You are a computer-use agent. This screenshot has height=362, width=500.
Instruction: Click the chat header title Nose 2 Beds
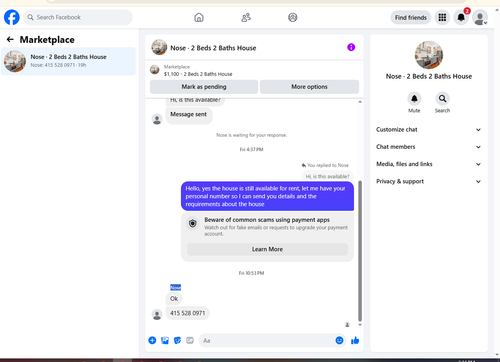click(x=213, y=48)
